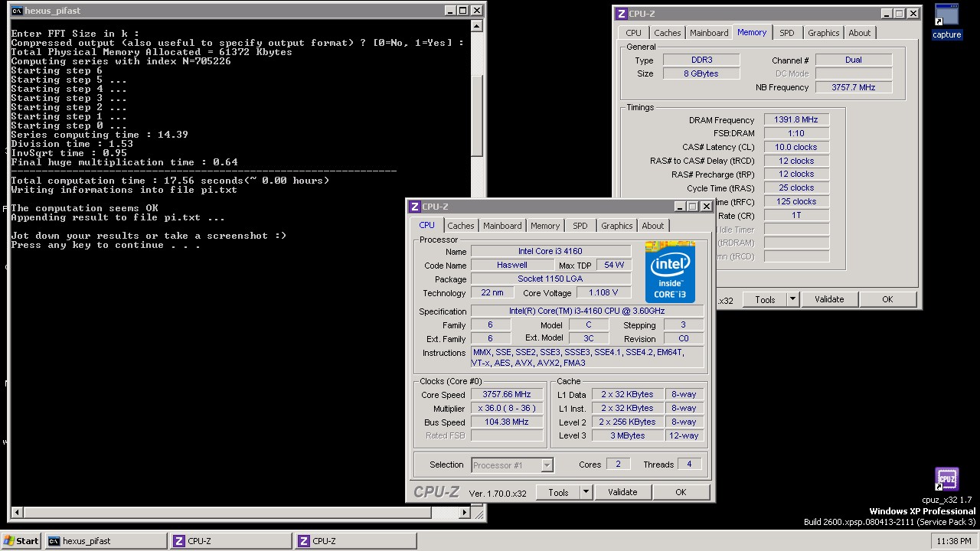Click Max TDP value 54 W
980x551 pixels.
click(x=614, y=265)
